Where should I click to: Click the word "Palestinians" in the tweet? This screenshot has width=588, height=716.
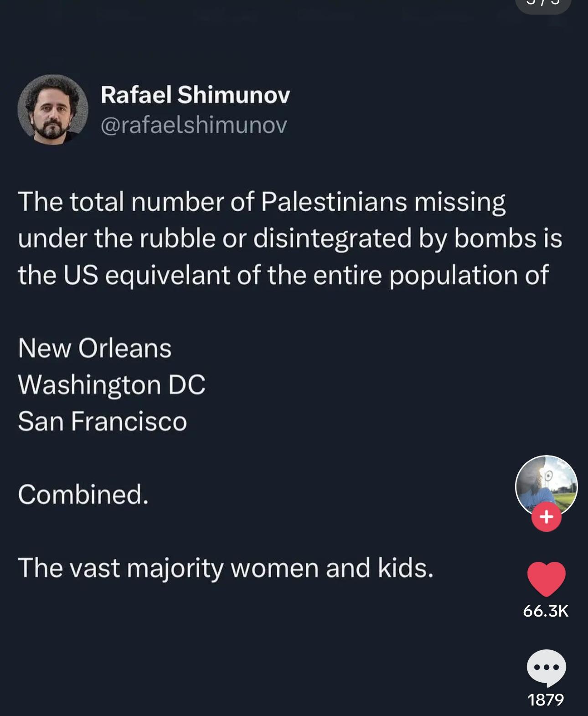334,202
